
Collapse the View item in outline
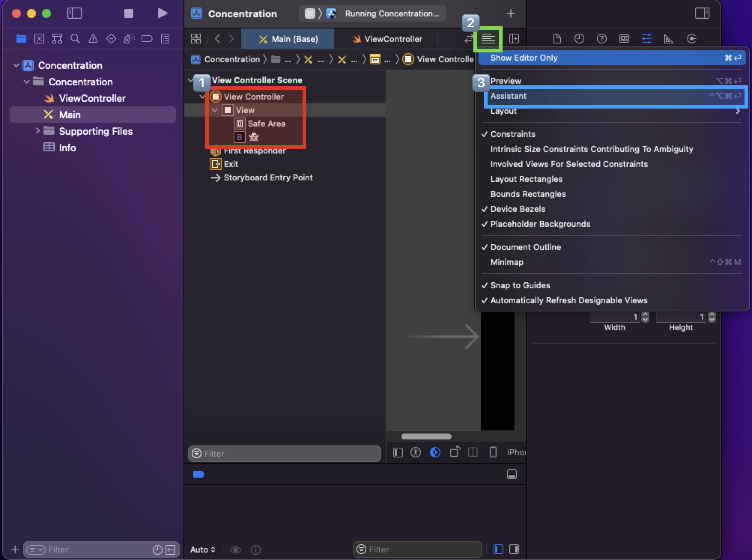215,110
